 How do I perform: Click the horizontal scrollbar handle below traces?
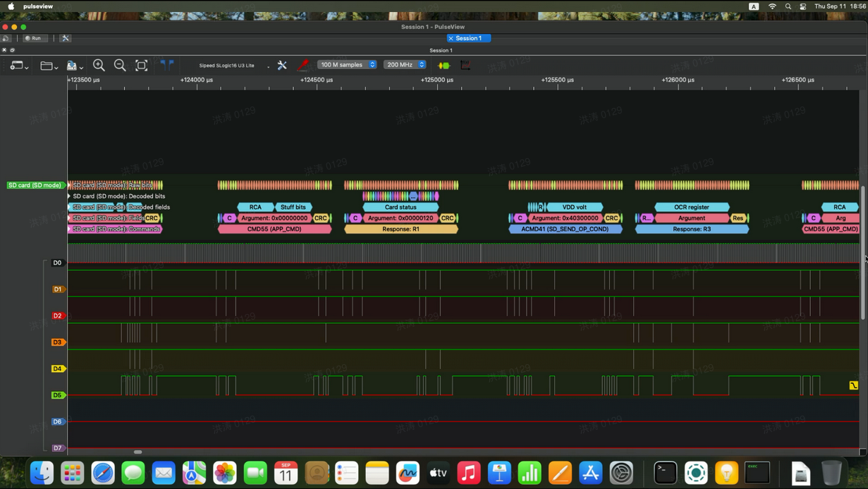137,452
